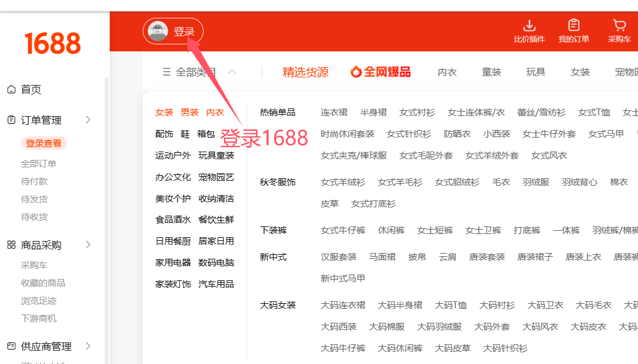
Task: Click the 订单管理 icon in sidebar
Action: (11, 120)
